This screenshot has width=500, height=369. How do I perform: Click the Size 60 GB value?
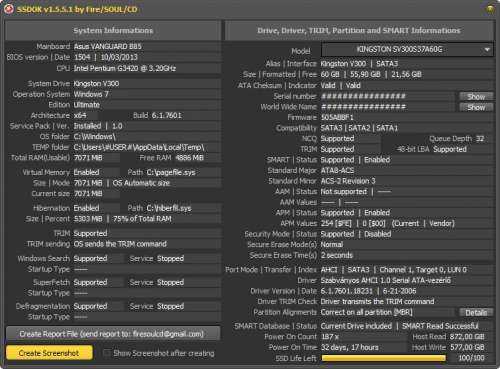pos(330,74)
